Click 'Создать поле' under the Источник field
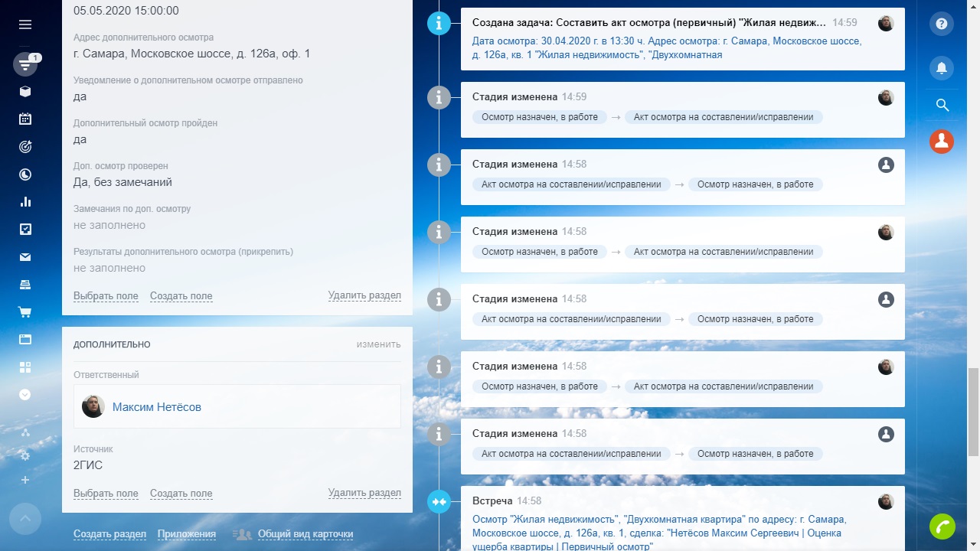Screen dimensions: 980x551 point(181,494)
